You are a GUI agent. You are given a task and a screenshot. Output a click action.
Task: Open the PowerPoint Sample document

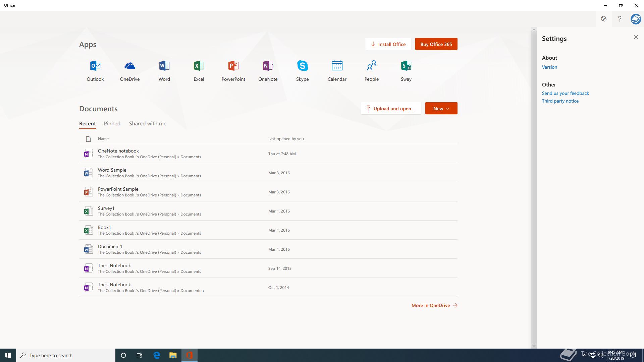[x=268, y=192]
